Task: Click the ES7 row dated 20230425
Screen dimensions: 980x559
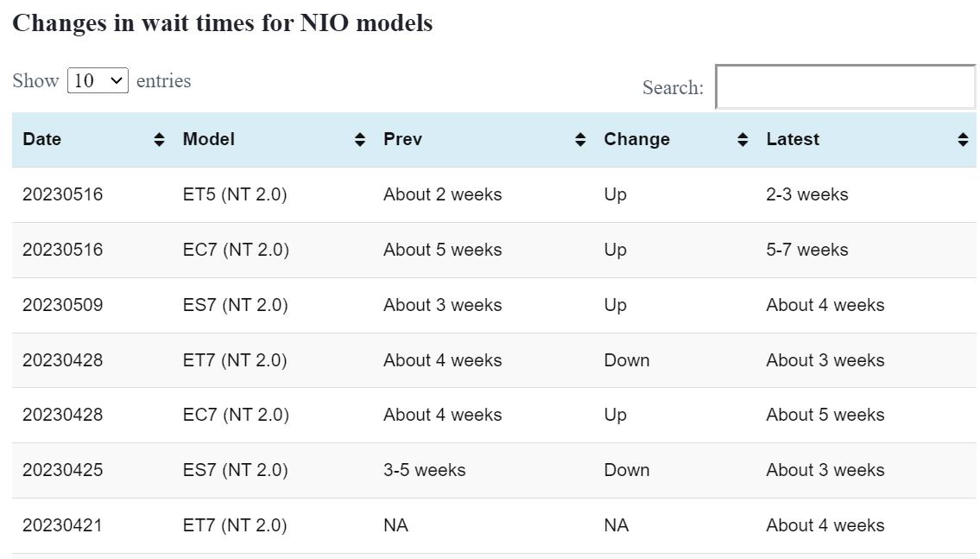Action: (235, 471)
